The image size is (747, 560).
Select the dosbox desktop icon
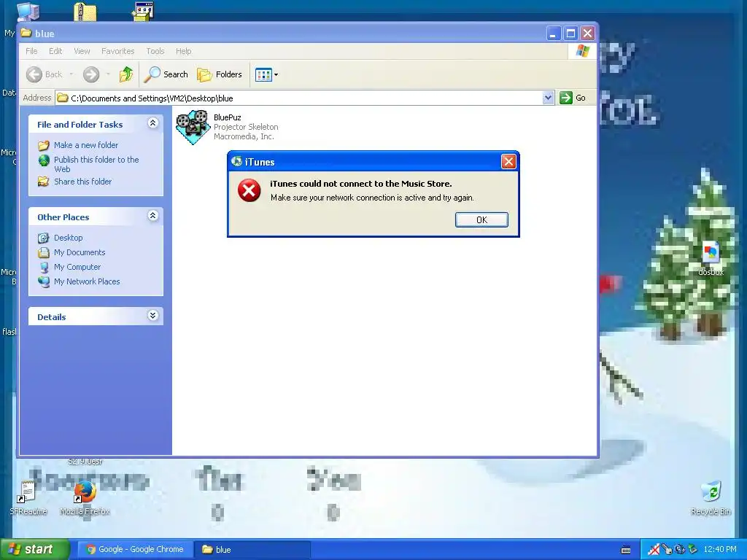pos(711,257)
